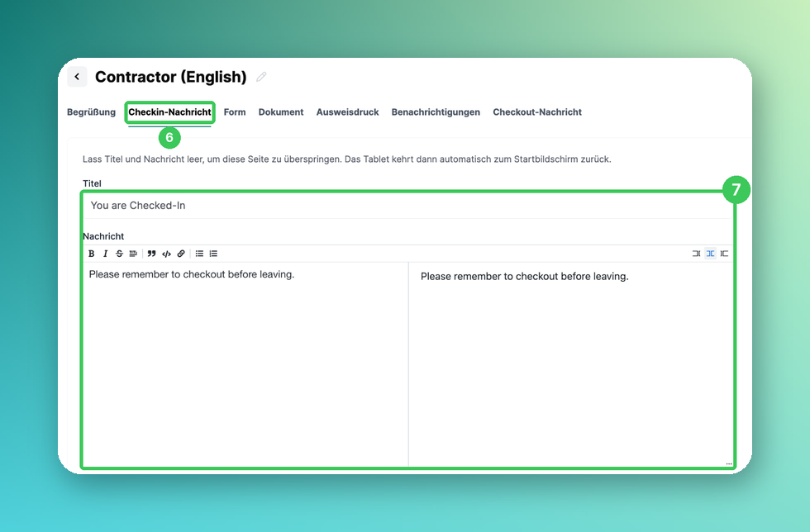
Task: Add a numbered list in the editor
Action: 213,254
